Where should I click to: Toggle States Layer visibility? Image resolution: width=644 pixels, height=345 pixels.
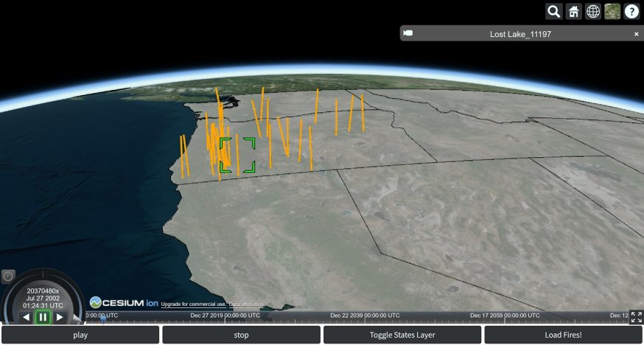[402, 335]
